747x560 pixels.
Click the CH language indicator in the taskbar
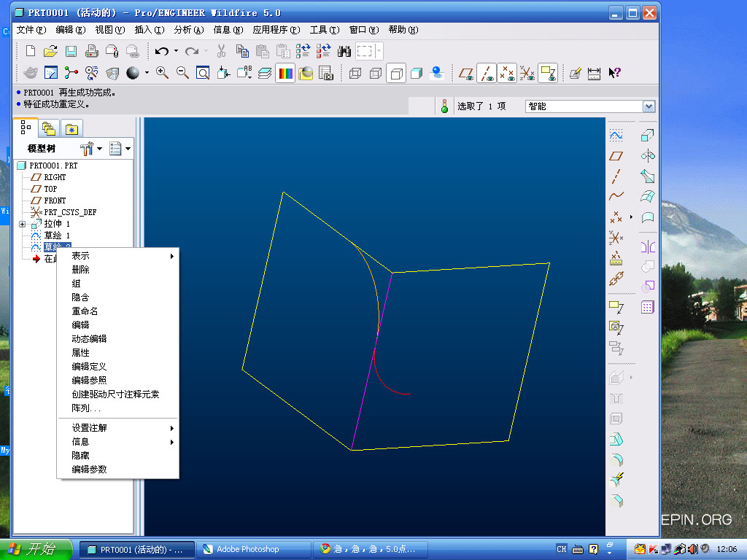pos(561,549)
